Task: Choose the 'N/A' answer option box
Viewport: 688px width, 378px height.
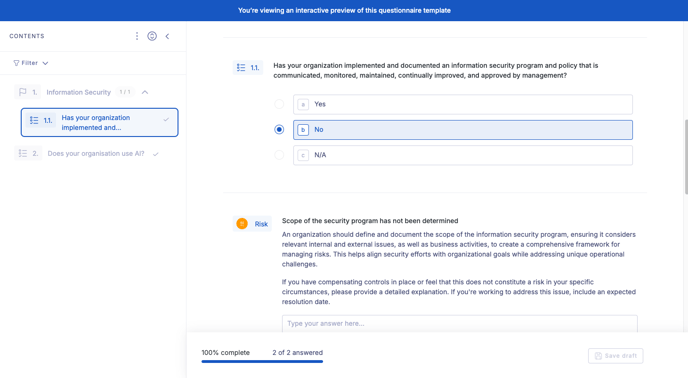Action: click(x=463, y=155)
